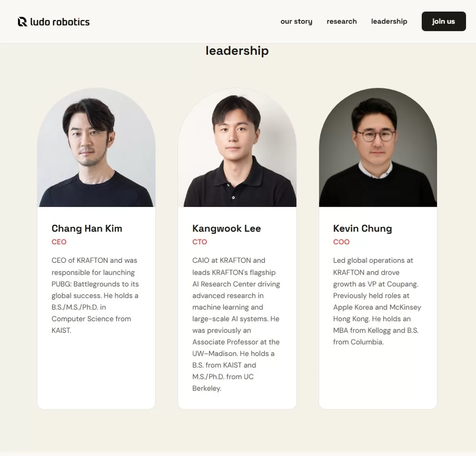Click Kevin Chung's bio paragraph

coord(377,301)
